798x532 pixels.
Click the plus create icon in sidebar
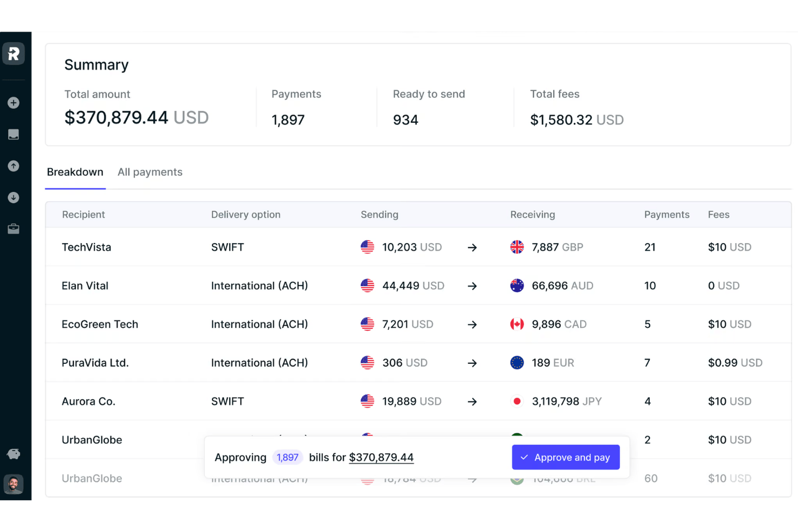[x=13, y=102]
